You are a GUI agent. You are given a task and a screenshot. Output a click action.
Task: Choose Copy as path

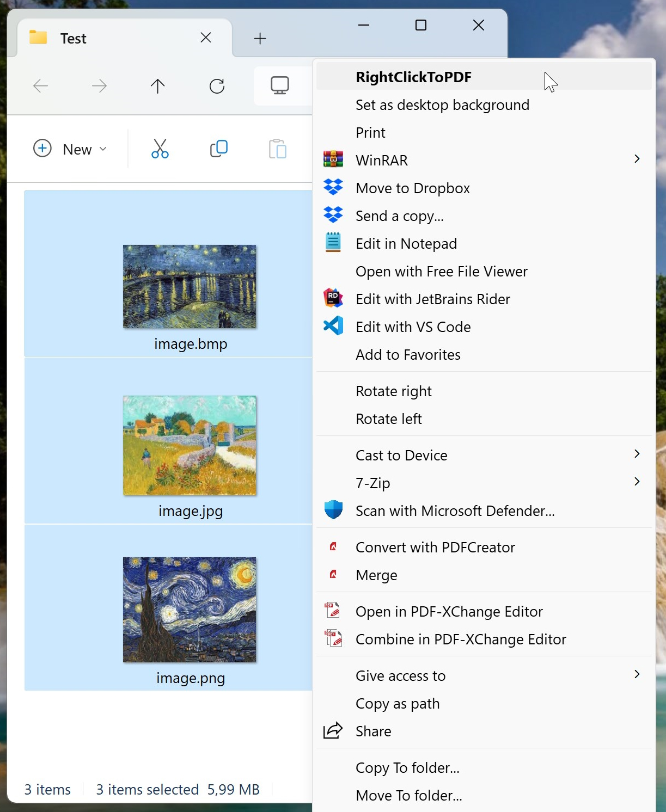coord(484,703)
